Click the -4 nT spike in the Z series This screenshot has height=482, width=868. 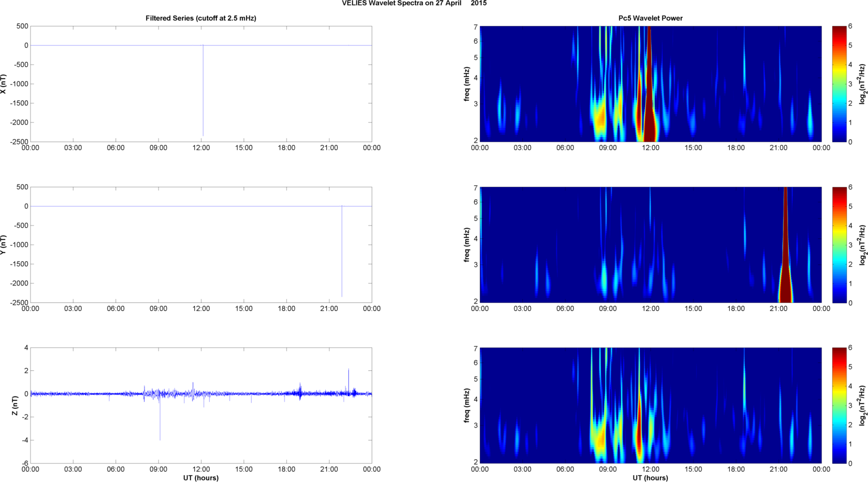[160, 417]
